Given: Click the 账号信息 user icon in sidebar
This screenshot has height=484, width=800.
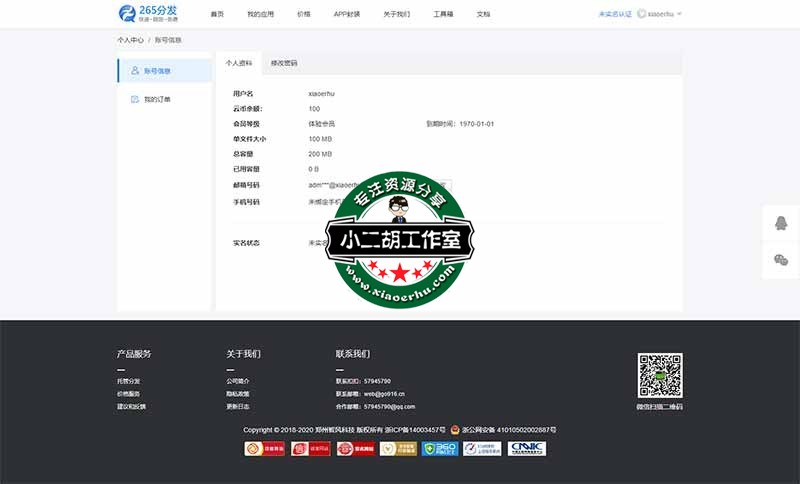Looking at the screenshot, I should (135, 71).
